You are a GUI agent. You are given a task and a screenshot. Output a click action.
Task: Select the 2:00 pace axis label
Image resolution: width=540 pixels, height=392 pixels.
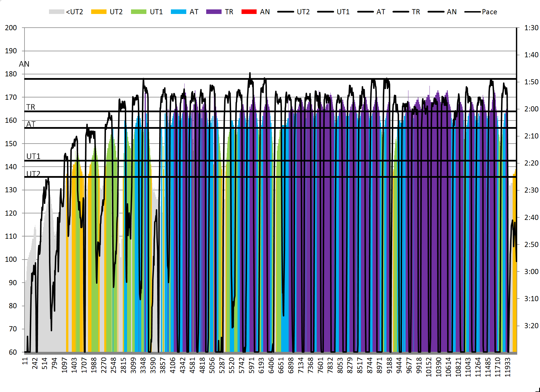531,109
